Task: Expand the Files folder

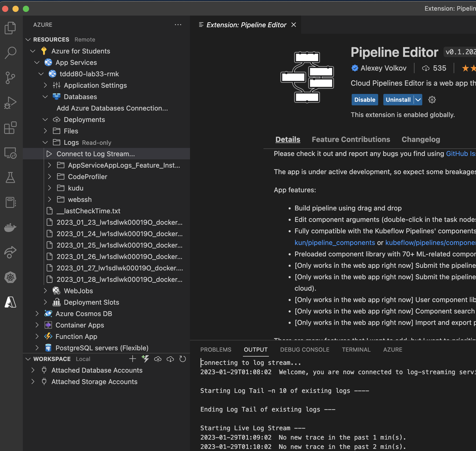Action: point(45,131)
